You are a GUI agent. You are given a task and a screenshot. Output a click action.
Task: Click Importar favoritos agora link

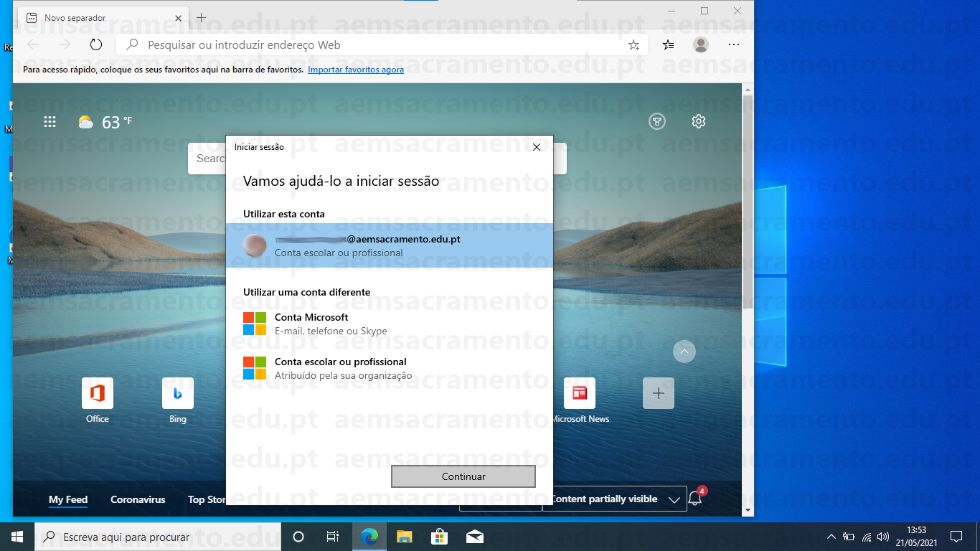355,70
